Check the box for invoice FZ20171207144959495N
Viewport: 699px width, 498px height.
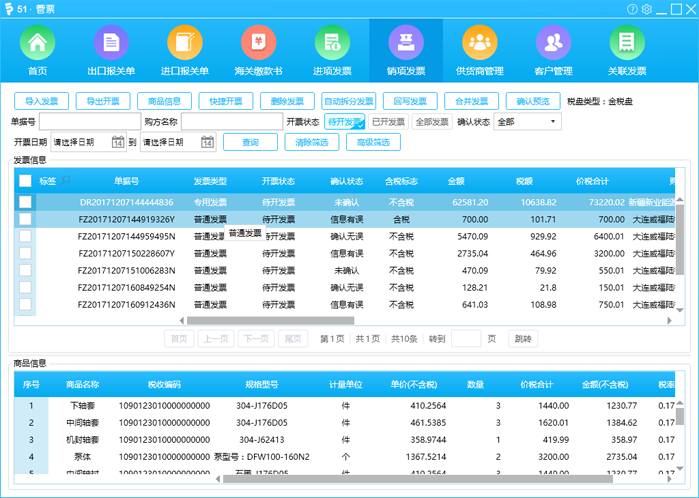tap(25, 236)
